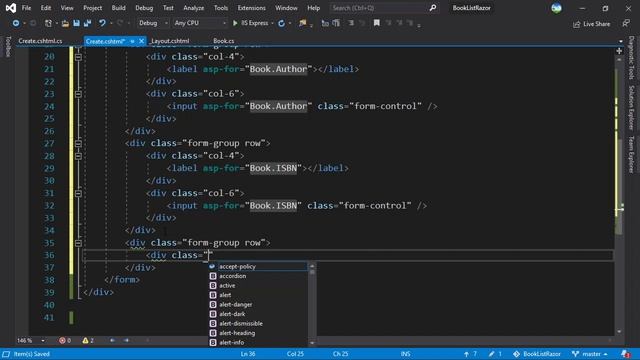Click the previous issue arrow icon

[112, 340]
